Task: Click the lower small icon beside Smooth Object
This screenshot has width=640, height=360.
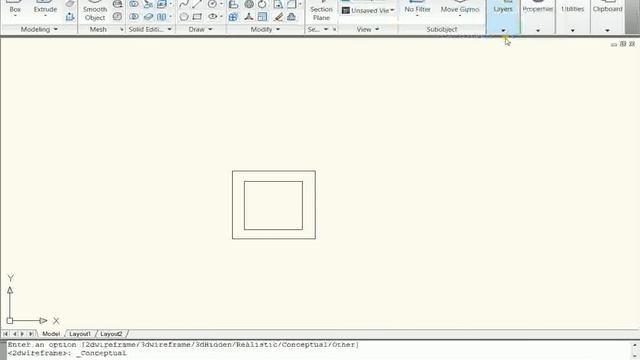Action: point(118,17)
